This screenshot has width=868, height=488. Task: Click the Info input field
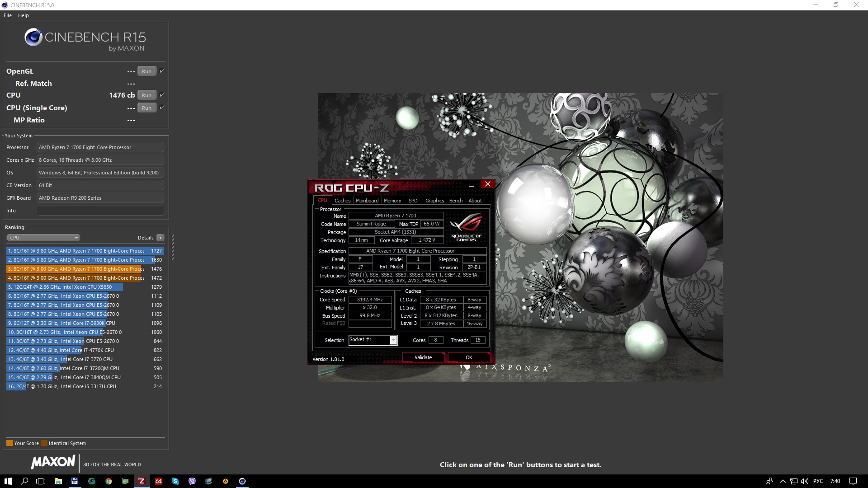pyautogui.click(x=100, y=211)
